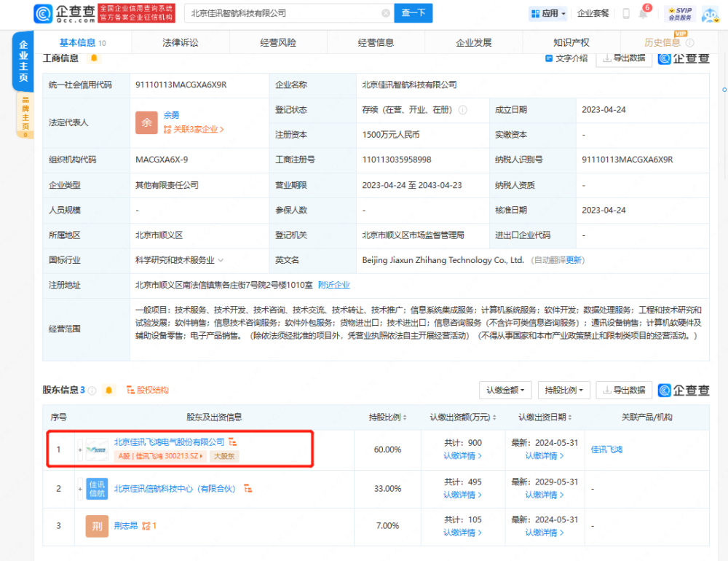Open 认缴详情 under 最新: 2029-05-31
728x561 pixels.
pos(545,495)
